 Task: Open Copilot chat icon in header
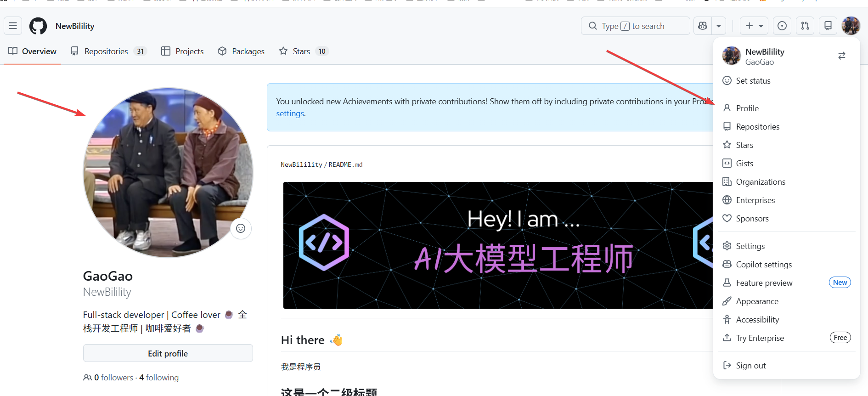703,26
